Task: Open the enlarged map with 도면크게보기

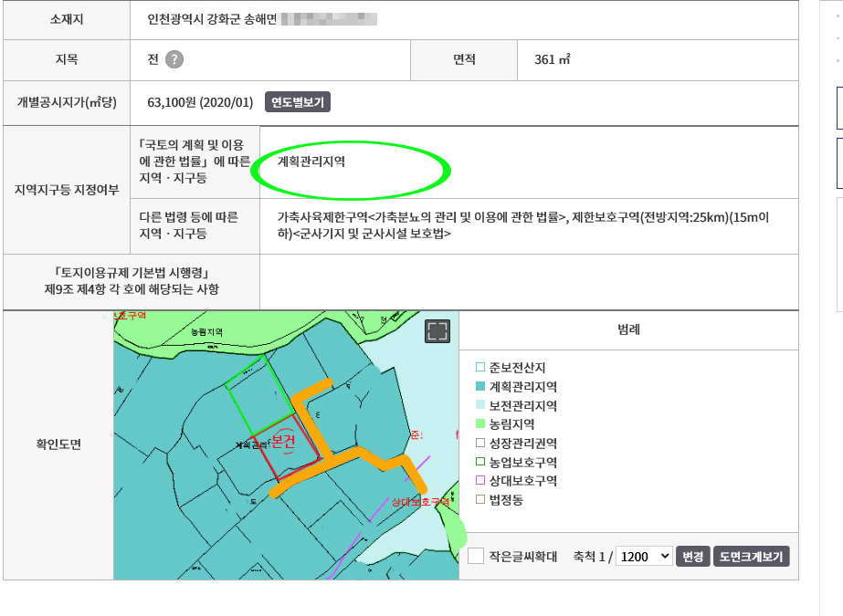Action: pyautogui.click(x=751, y=556)
